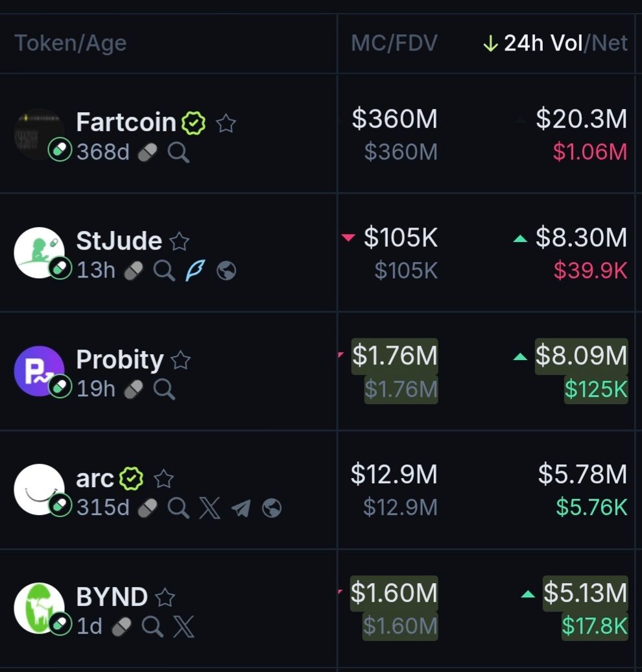Open BYND's X (Twitter) icon
This screenshot has width=642, height=672.
(x=184, y=627)
